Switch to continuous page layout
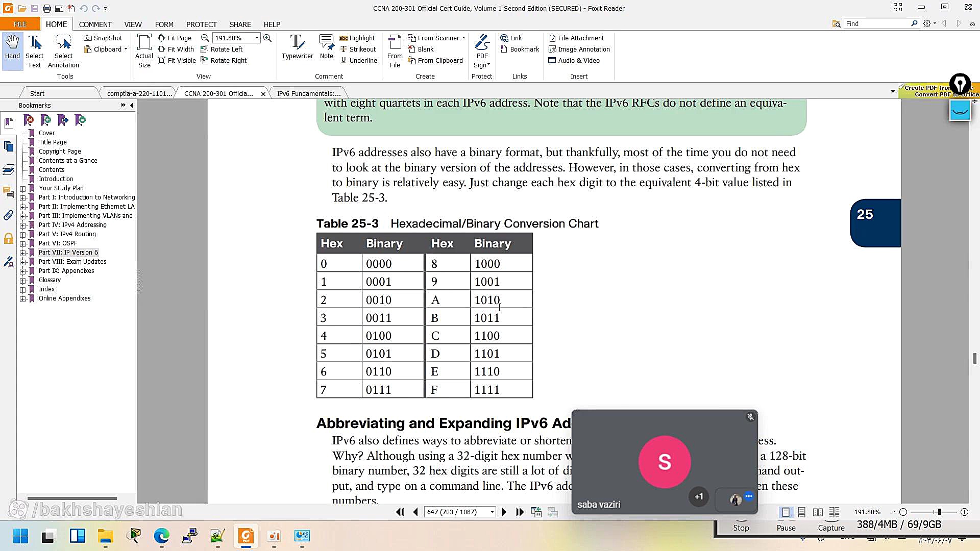The width and height of the screenshot is (980, 551). [x=802, y=512]
